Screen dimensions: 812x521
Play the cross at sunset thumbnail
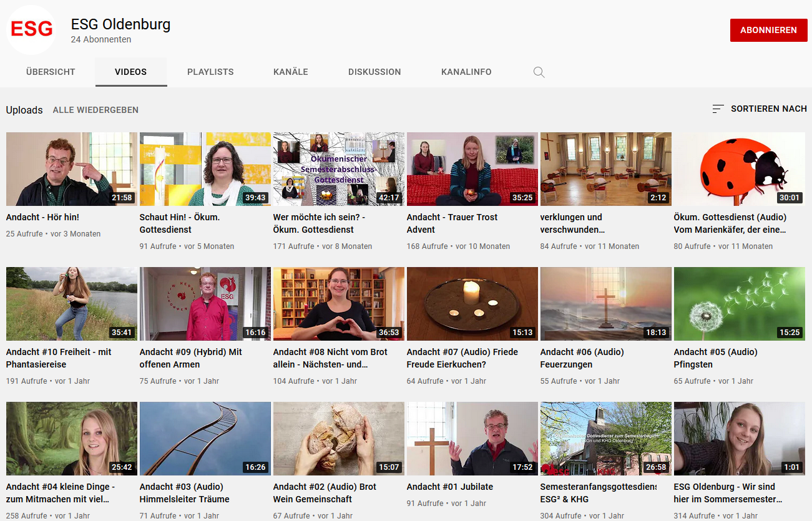[606, 304]
